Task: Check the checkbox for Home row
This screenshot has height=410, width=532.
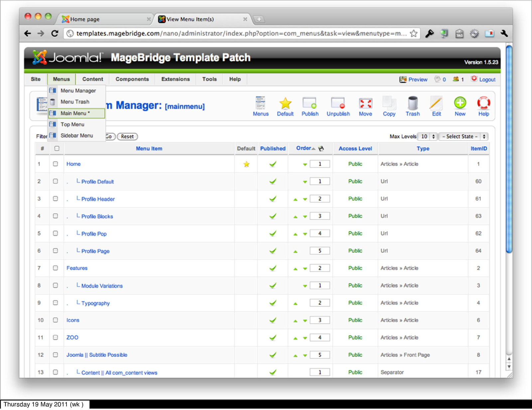Action: click(x=56, y=164)
